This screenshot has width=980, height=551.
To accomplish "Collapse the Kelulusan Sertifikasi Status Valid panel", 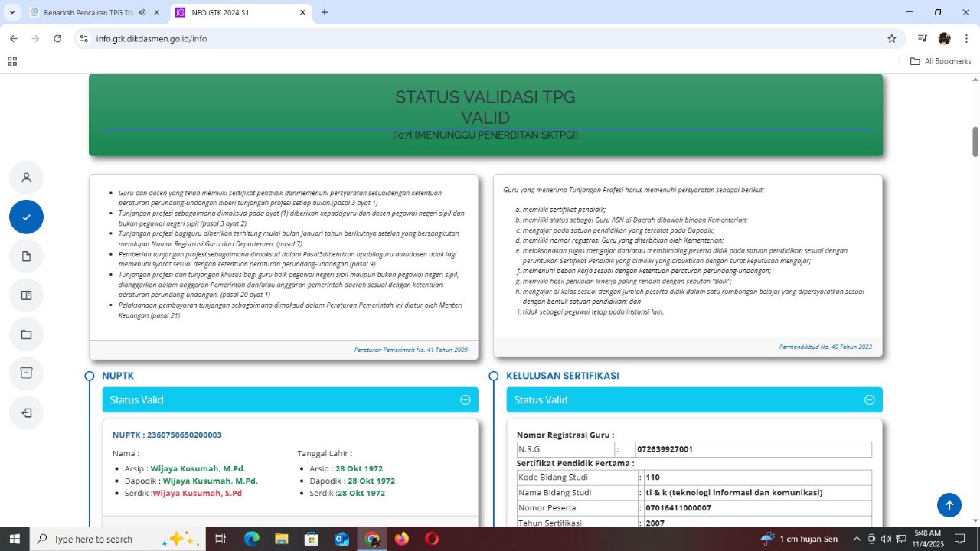I will pyautogui.click(x=869, y=400).
